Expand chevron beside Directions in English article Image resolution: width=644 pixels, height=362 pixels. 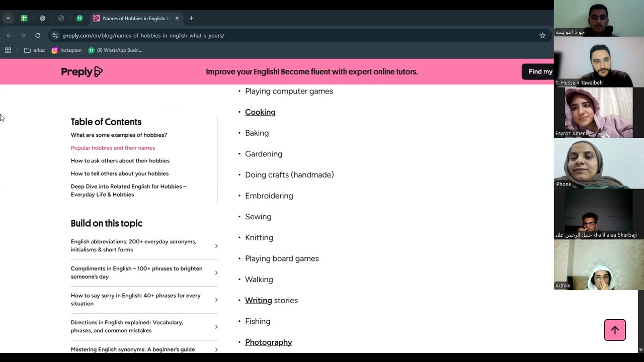coord(216,327)
